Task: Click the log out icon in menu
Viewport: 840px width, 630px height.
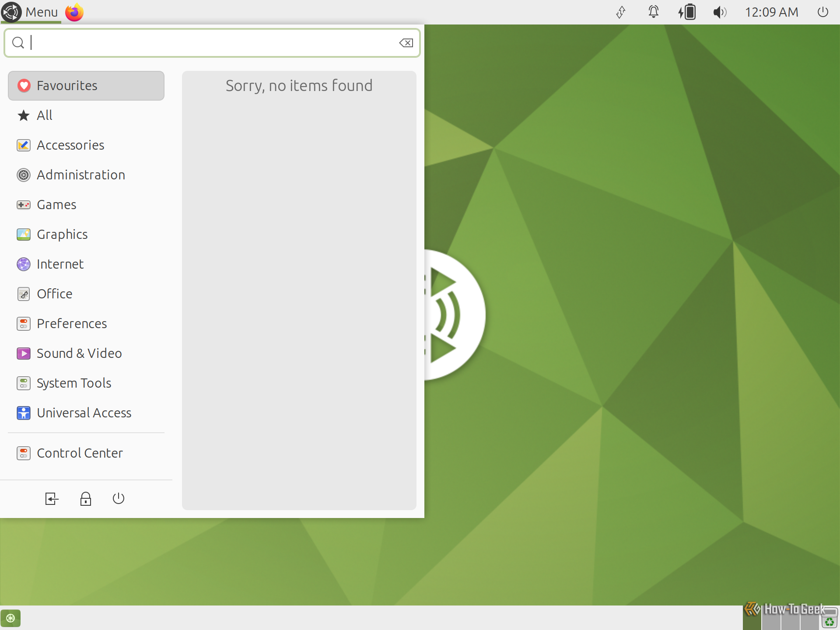Action: (x=52, y=499)
